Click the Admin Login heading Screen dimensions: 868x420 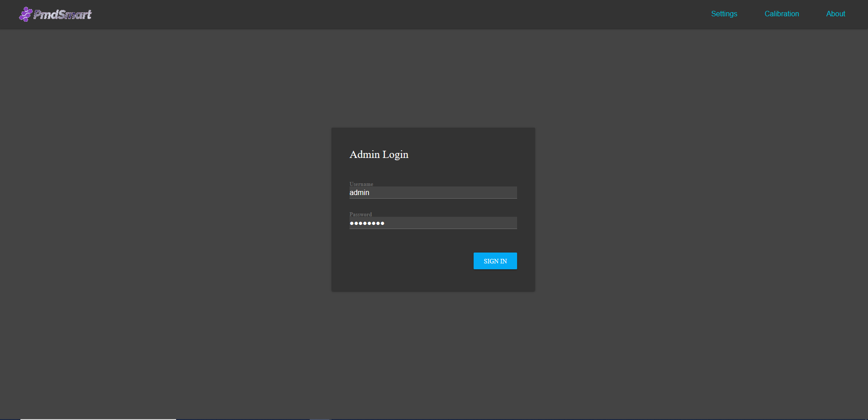[379, 154]
